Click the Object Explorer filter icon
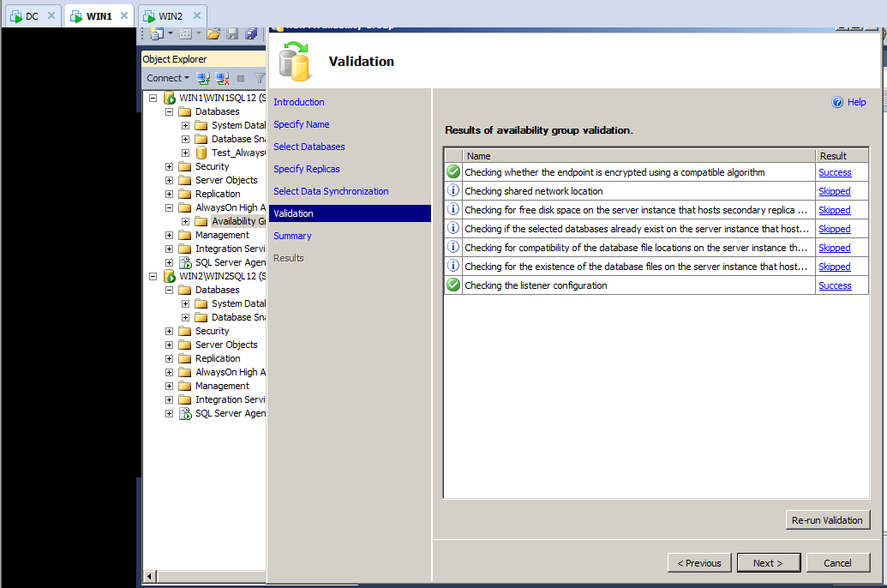 (x=259, y=78)
